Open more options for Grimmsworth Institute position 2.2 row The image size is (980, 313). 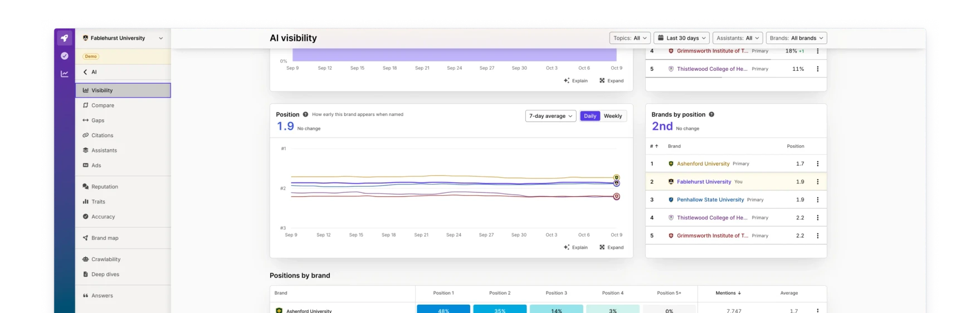click(x=817, y=235)
